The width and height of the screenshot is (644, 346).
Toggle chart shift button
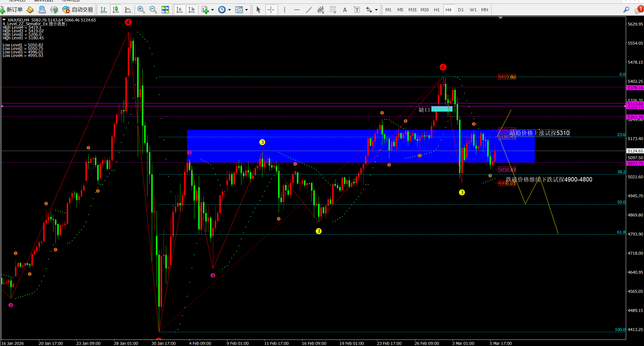click(x=192, y=10)
